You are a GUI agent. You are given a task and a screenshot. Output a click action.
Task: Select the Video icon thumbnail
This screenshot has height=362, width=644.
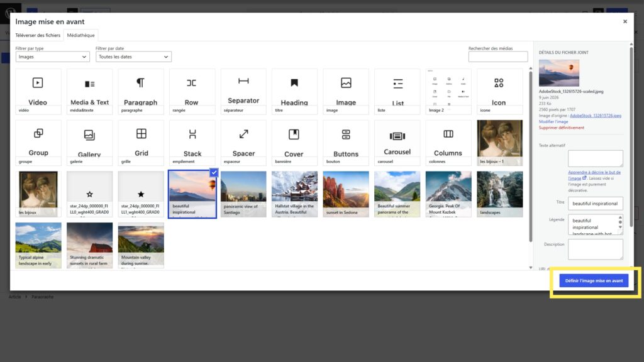tap(38, 92)
